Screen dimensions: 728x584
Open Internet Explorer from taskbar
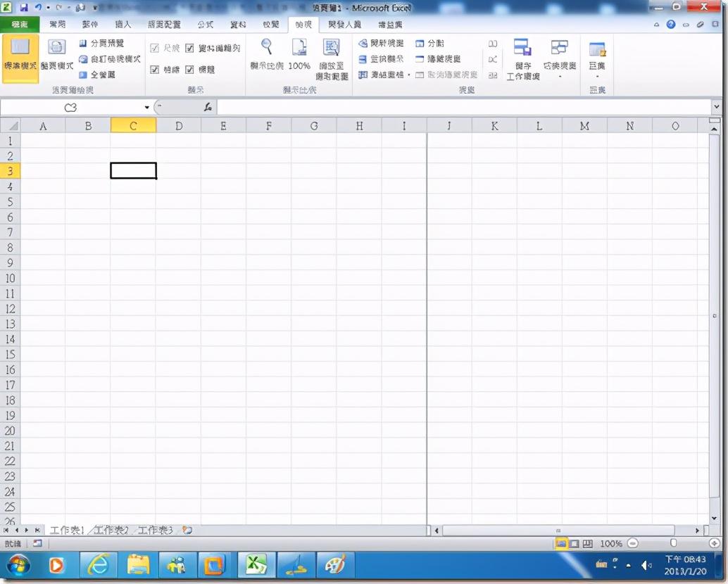[98, 565]
